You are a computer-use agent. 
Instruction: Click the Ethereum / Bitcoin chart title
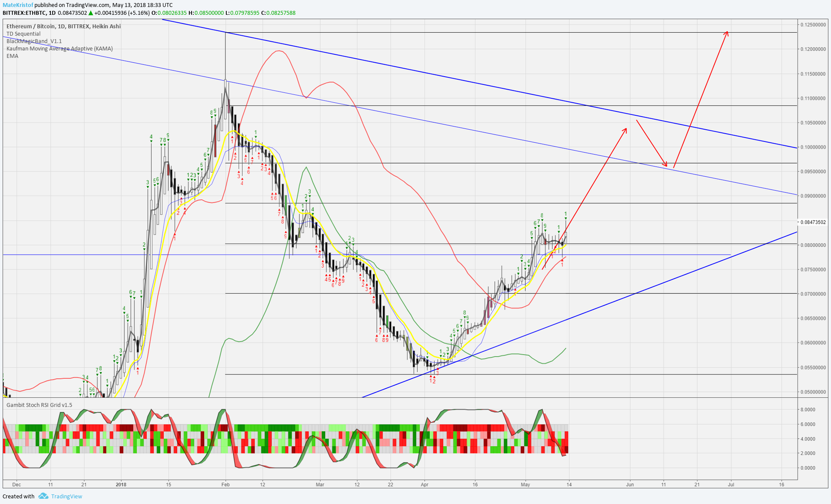point(64,26)
